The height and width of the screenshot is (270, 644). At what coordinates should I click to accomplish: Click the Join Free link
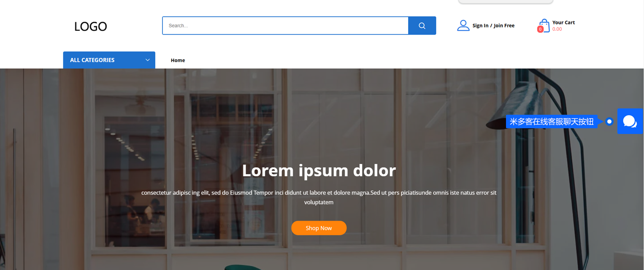coord(504,26)
